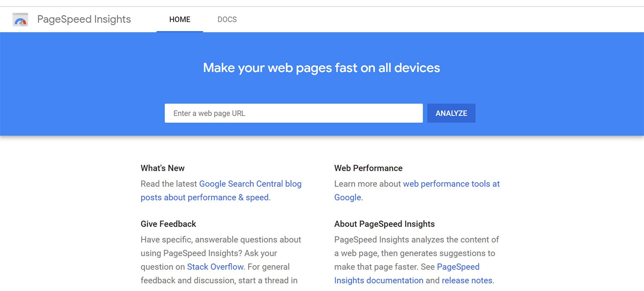
Task: Click posts about performance & speed link text
Action: (x=205, y=198)
